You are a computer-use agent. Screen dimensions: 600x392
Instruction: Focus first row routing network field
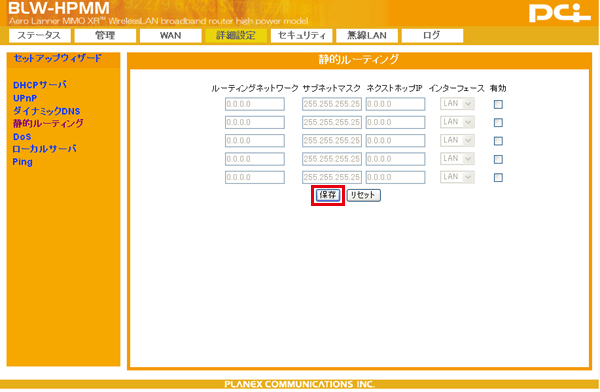[255, 104]
